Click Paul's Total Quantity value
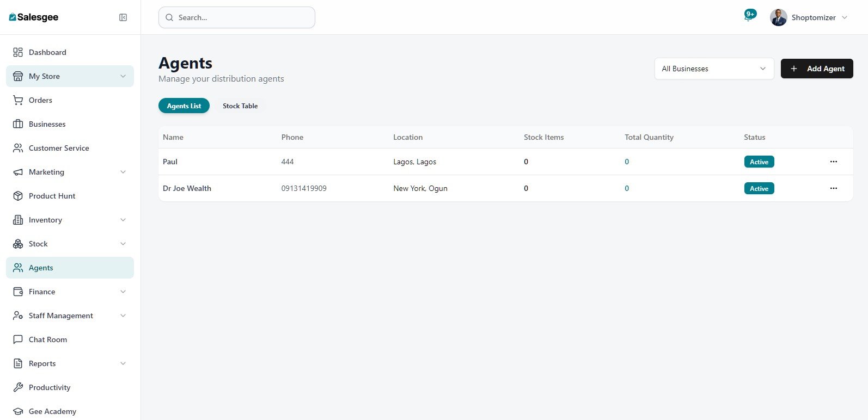The image size is (868, 420). pyautogui.click(x=627, y=162)
